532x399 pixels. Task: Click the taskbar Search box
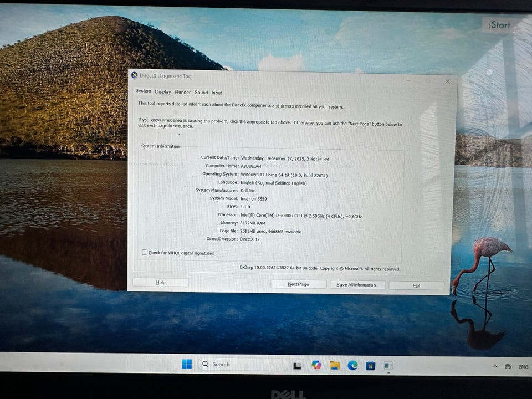tap(243, 364)
